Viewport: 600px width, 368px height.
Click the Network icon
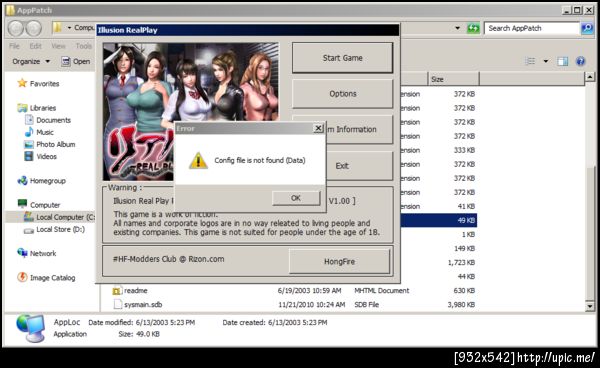(x=22, y=252)
